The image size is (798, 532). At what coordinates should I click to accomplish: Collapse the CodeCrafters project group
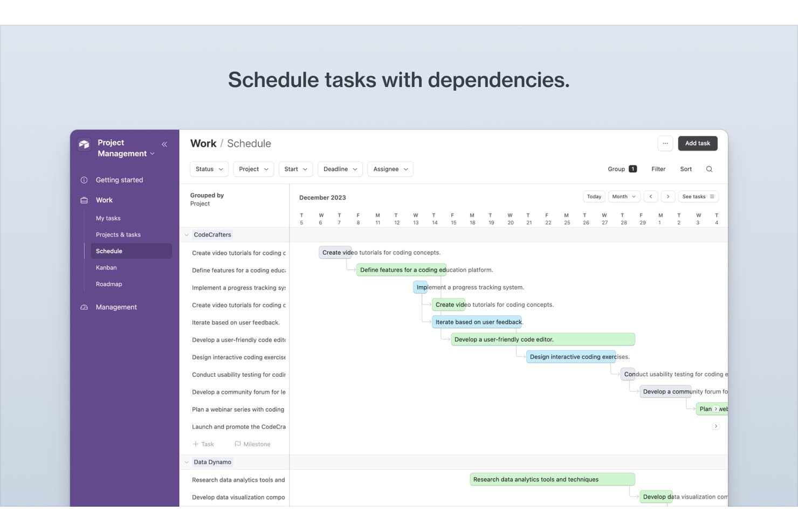187,235
